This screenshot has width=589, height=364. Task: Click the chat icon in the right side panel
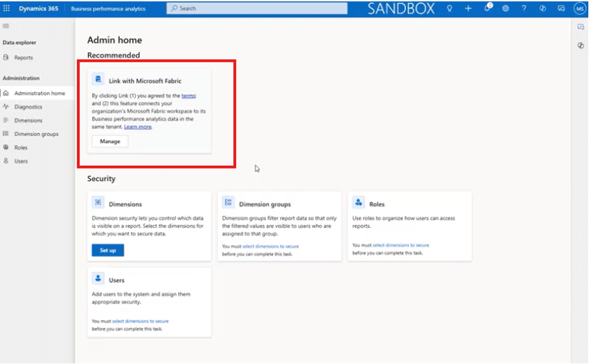click(x=581, y=26)
